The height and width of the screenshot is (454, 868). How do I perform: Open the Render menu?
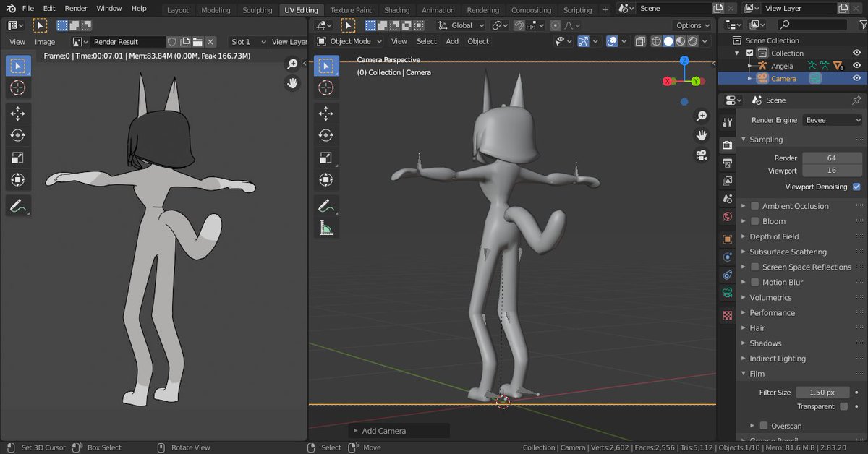[76, 9]
